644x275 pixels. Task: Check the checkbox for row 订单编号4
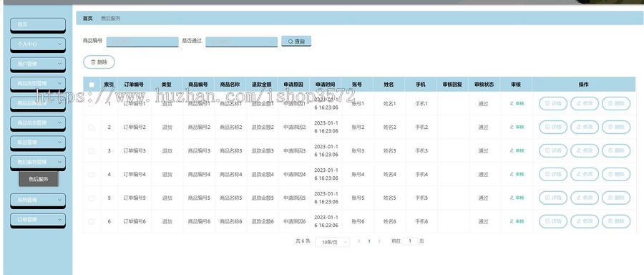(x=91, y=174)
